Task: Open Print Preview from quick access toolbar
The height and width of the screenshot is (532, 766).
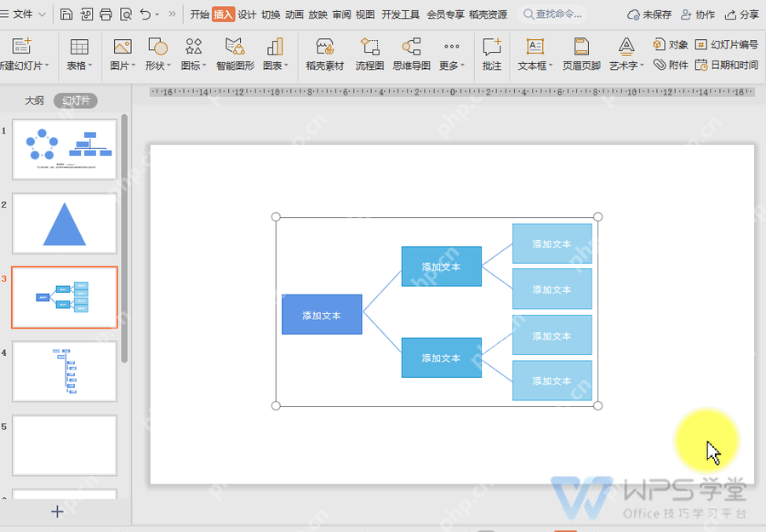Action: [126, 14]
